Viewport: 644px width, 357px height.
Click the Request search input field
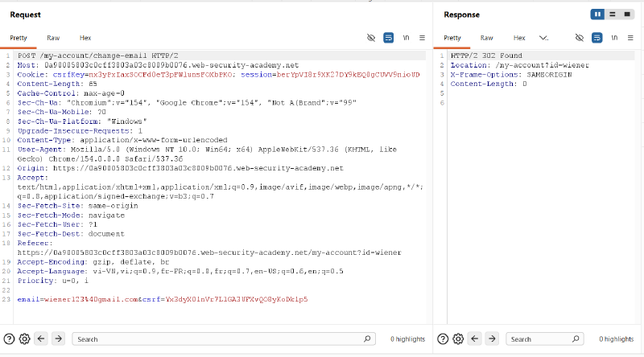224,339
